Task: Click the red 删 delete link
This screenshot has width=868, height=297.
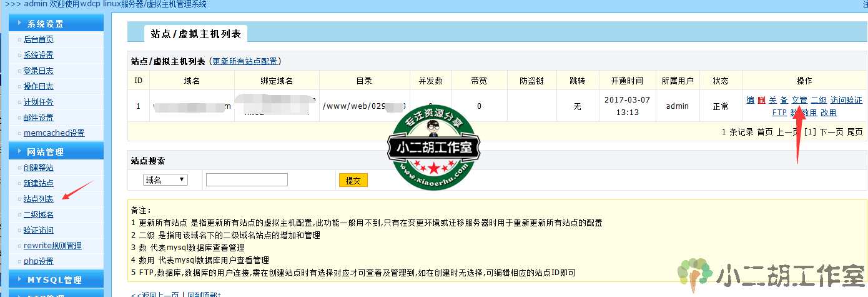Action: (x=761, y=100)
